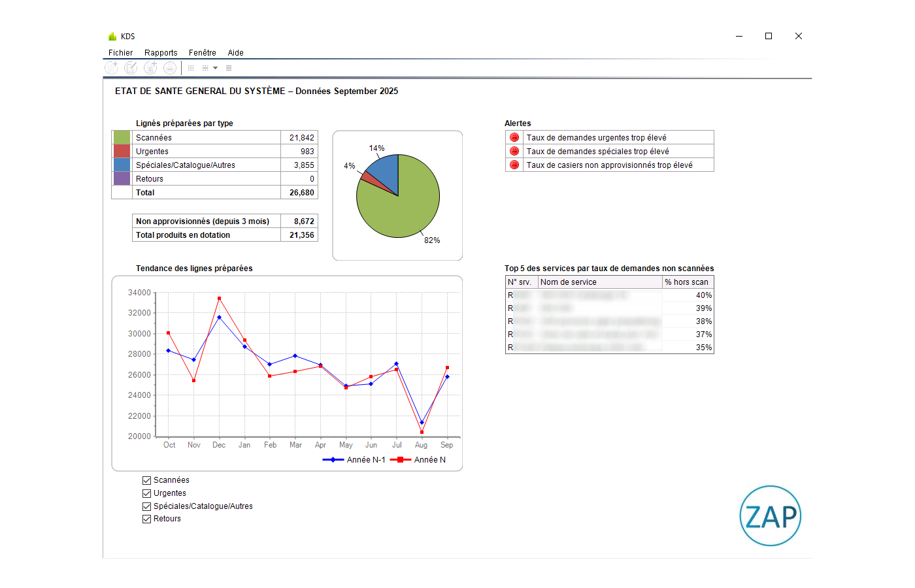The width and height of the screenshot is (915, 588).
Task: Click the print toolbar icon
Action: pyautogui.click(x=170, y=68)
